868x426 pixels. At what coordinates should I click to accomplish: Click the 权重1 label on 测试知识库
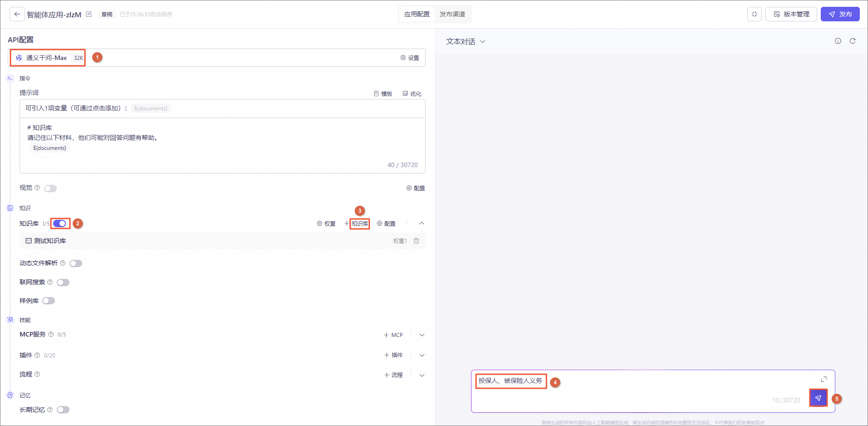[x=400, y=241]
